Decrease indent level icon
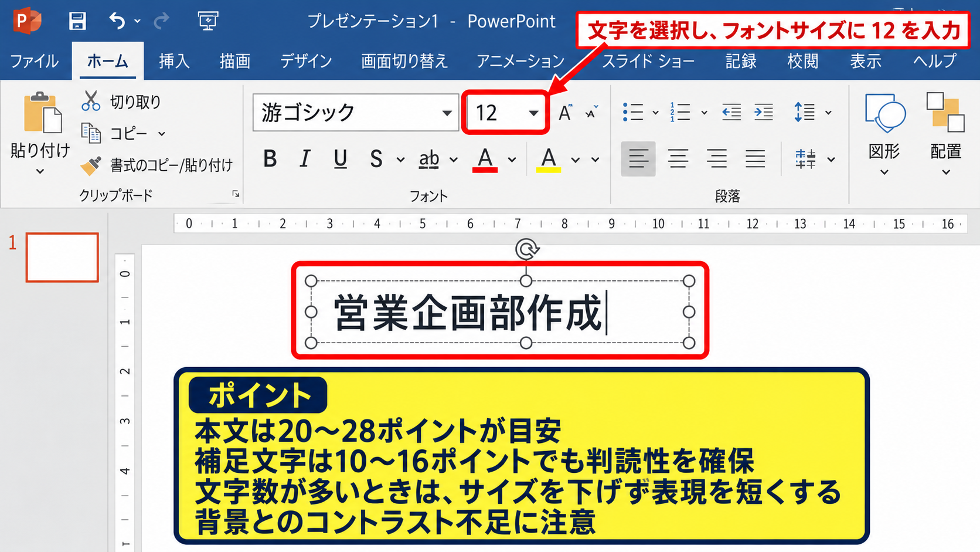Screen dimensions: 980x552 point(731,112)
